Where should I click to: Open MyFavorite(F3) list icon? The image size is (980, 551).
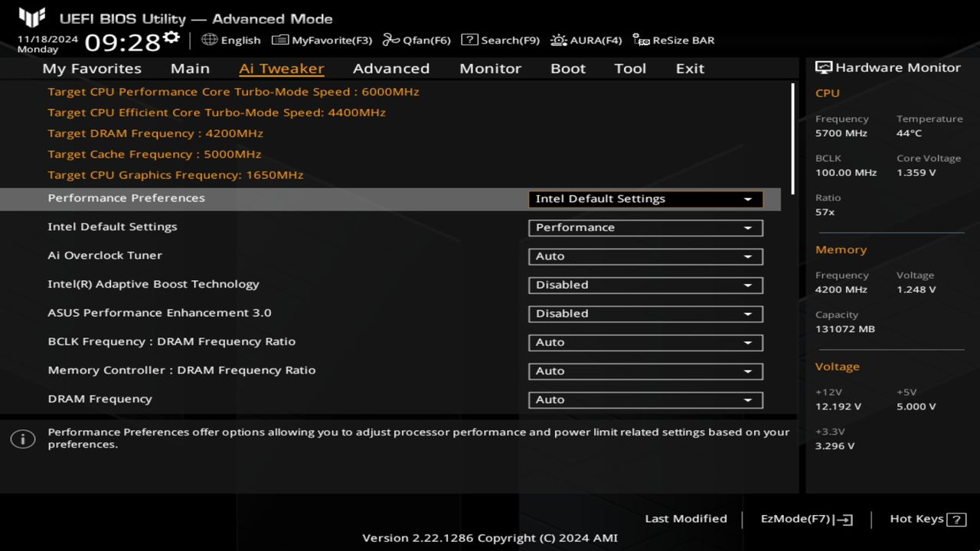[x=280, y=40]
